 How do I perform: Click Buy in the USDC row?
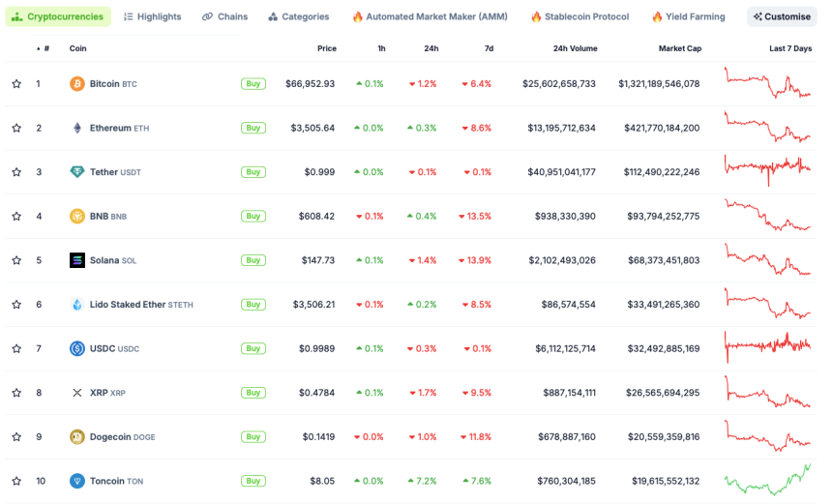253,348
